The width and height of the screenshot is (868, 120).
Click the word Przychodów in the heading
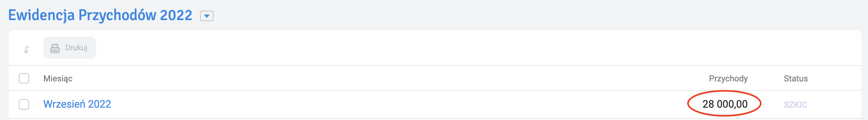(x=117, y=15)
